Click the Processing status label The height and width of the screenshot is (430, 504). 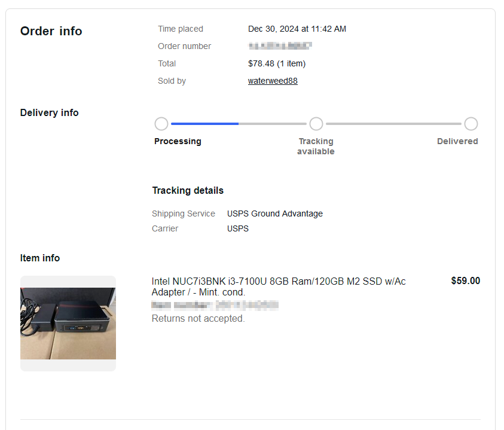coord(178,141)
